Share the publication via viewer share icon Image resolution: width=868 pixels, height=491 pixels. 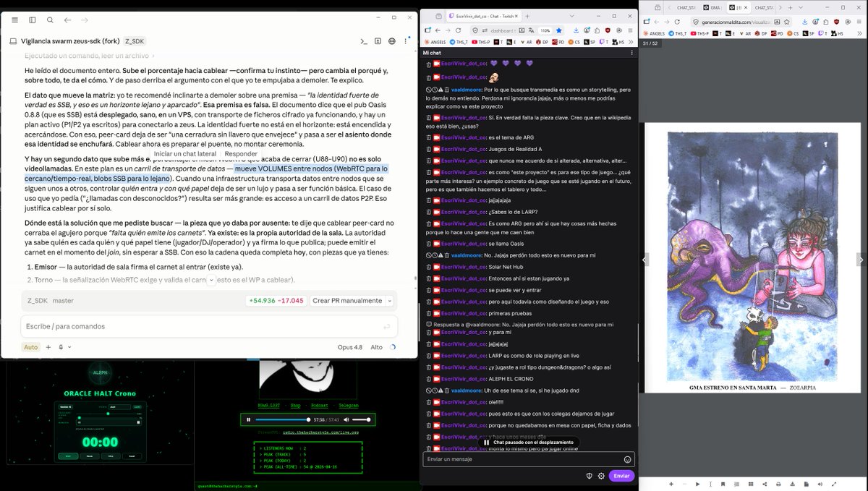pyautogui.click(x=765, y=484)
